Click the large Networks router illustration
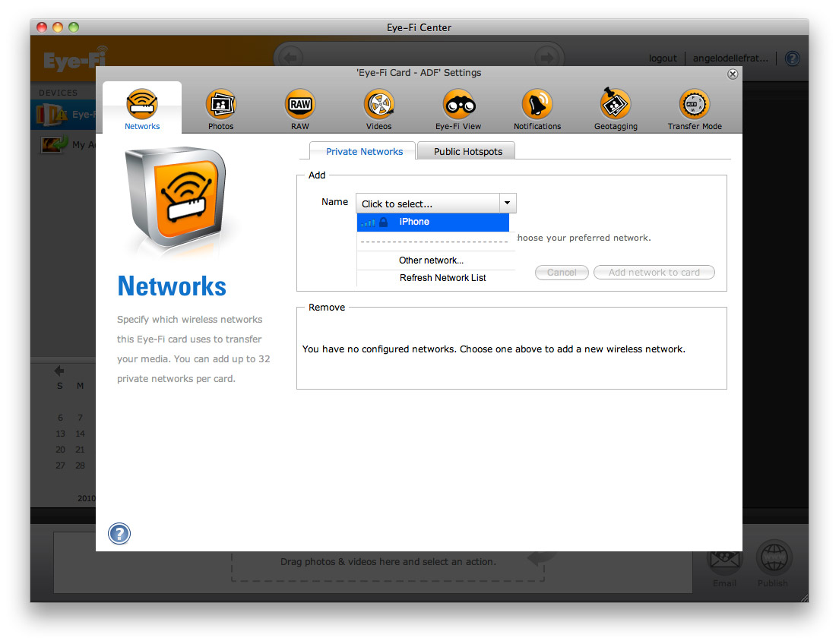The image size is (839, 644). [x=176, y=199]
